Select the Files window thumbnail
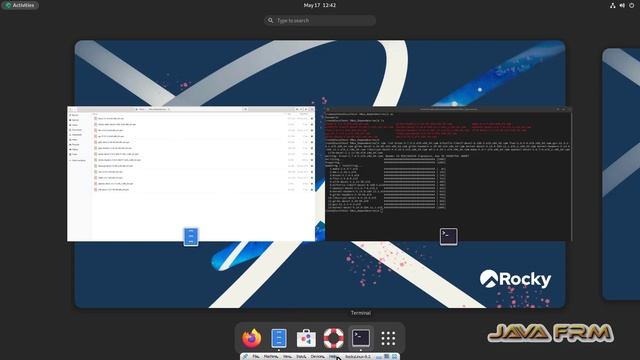The height and width of the screenshot is (360, 640). coord(191,174)
